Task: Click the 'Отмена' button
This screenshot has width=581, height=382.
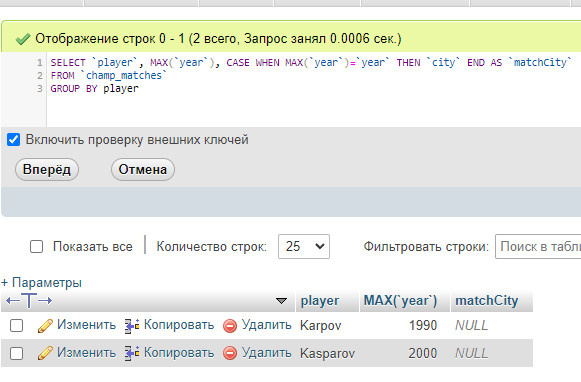Action: coord(143,170)
